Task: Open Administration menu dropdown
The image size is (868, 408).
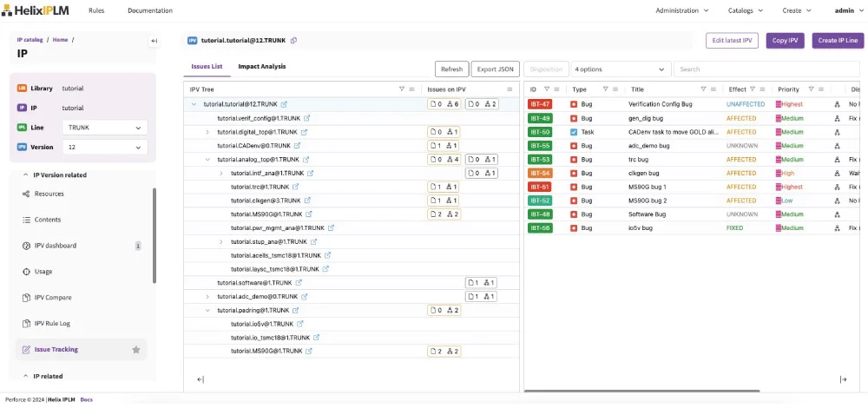Action: [x=682, y=10]
